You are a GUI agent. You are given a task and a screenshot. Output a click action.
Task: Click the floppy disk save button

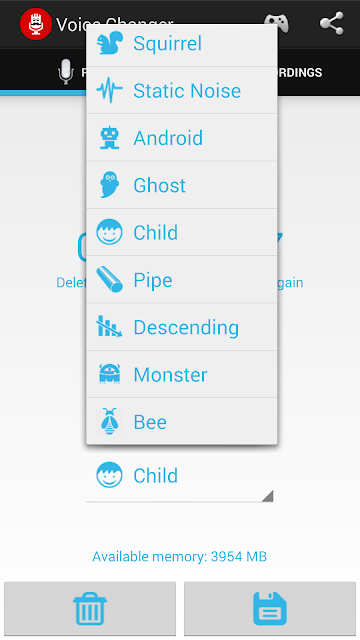[270, 609]
